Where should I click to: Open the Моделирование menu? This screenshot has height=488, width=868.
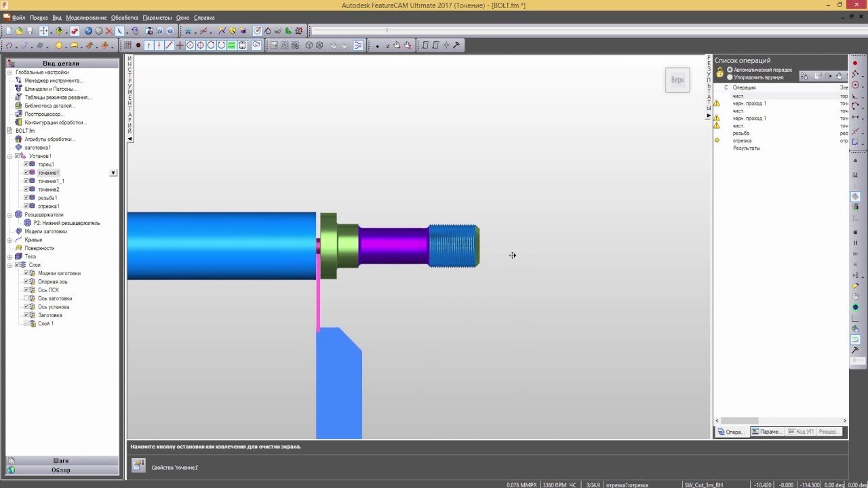pos(86,18)
